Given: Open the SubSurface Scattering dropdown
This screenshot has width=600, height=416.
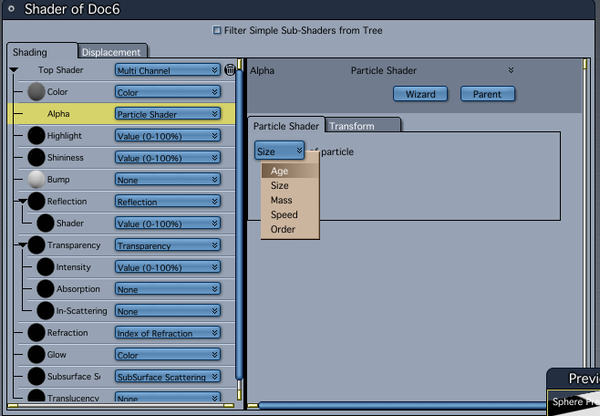Looking at the screenshot, I should coord(168,377).
